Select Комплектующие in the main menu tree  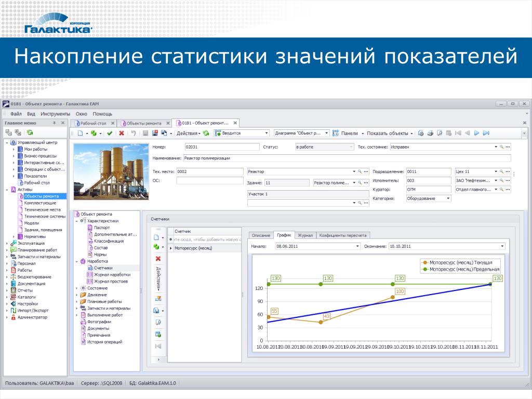[x=40, y=203]
